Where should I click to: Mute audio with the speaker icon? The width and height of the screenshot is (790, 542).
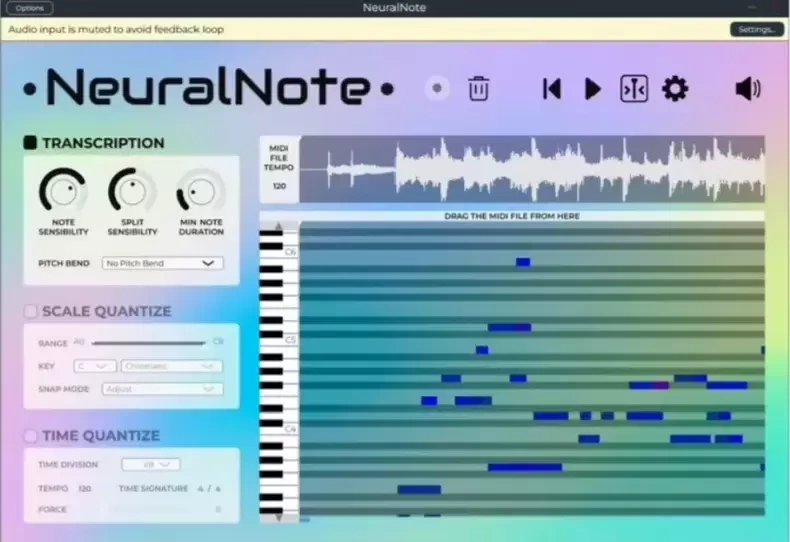747,89
